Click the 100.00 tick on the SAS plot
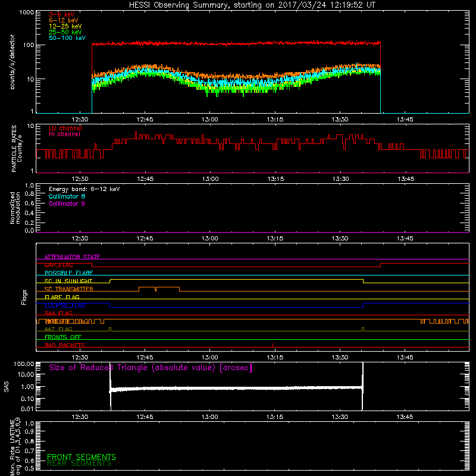476x476 pixels. (24, 364)
